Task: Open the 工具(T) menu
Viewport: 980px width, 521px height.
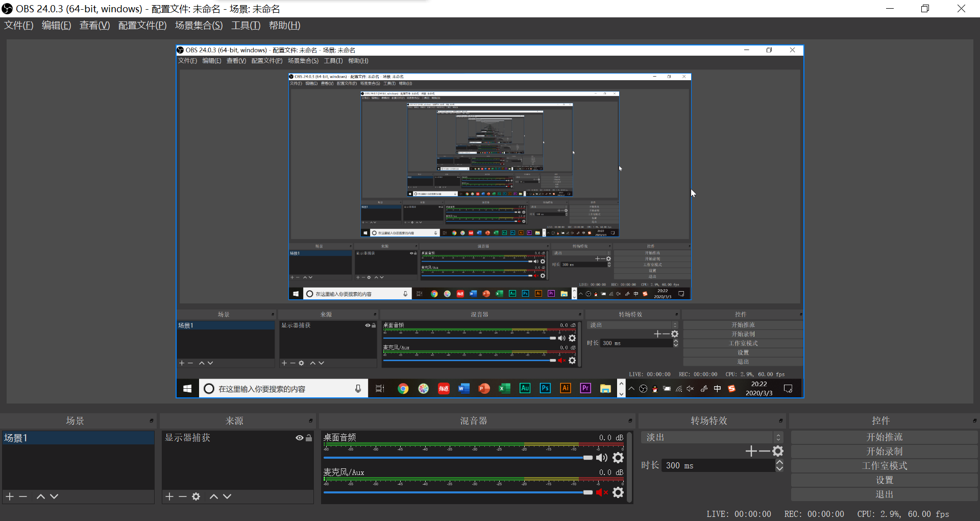Action: (x=246, y=26)
